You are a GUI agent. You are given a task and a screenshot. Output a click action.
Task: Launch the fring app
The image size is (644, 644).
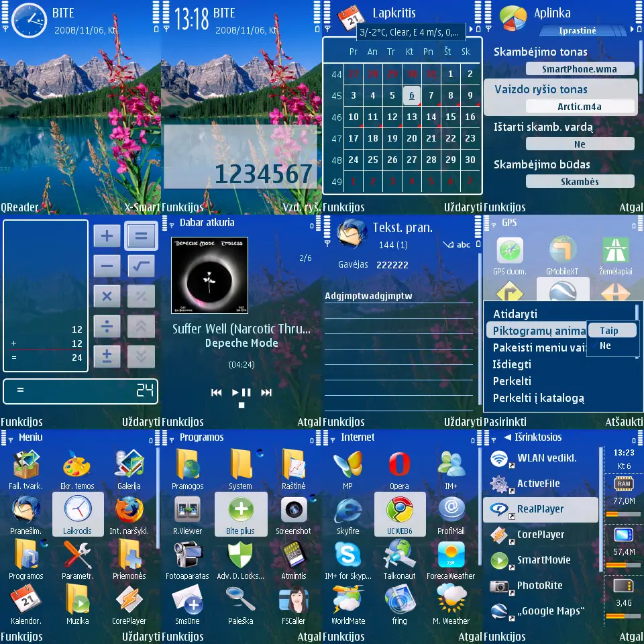(399, 604)
